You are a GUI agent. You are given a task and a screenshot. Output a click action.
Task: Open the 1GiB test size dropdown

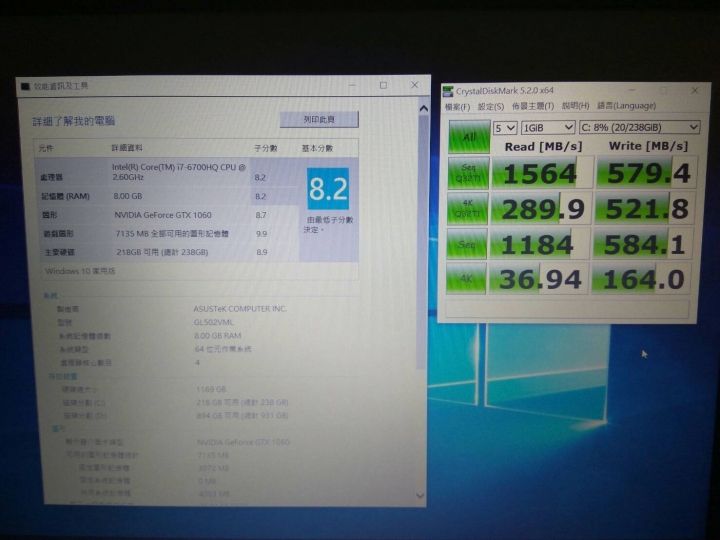548,127
